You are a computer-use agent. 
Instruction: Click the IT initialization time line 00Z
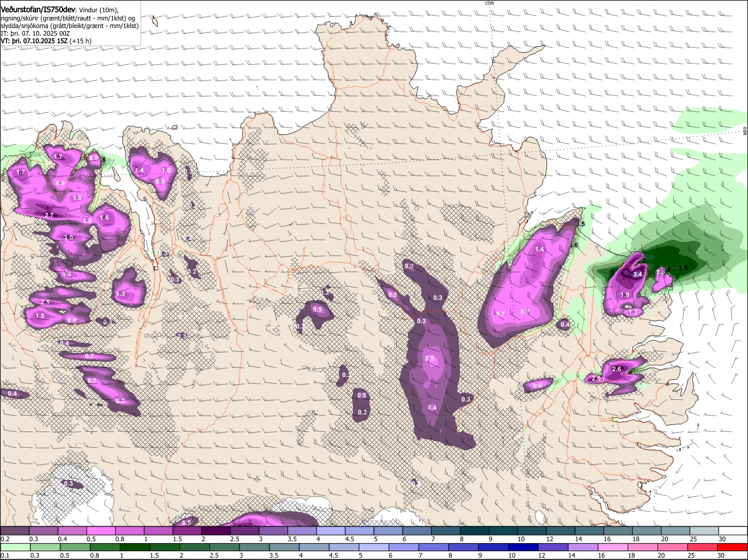point(36,33)
